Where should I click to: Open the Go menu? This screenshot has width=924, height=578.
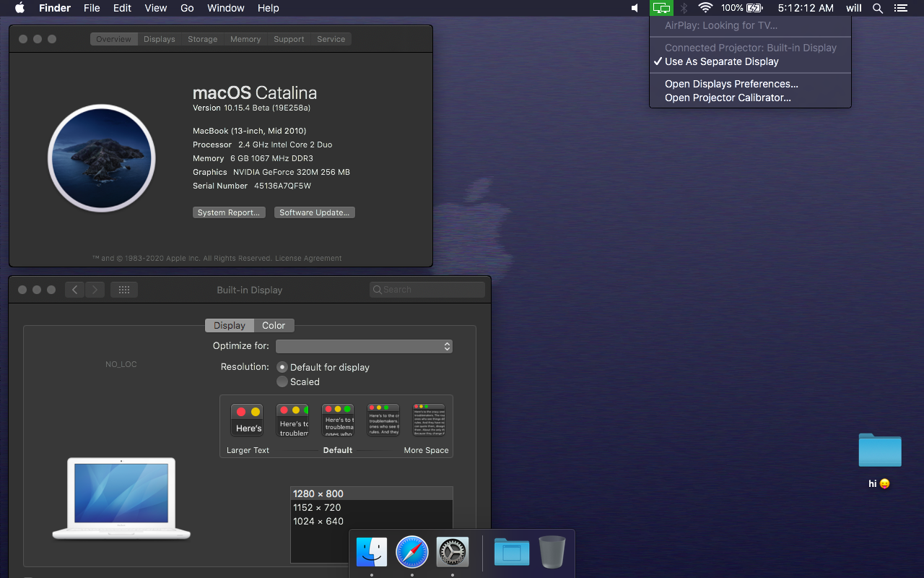(x=187, y=8)
